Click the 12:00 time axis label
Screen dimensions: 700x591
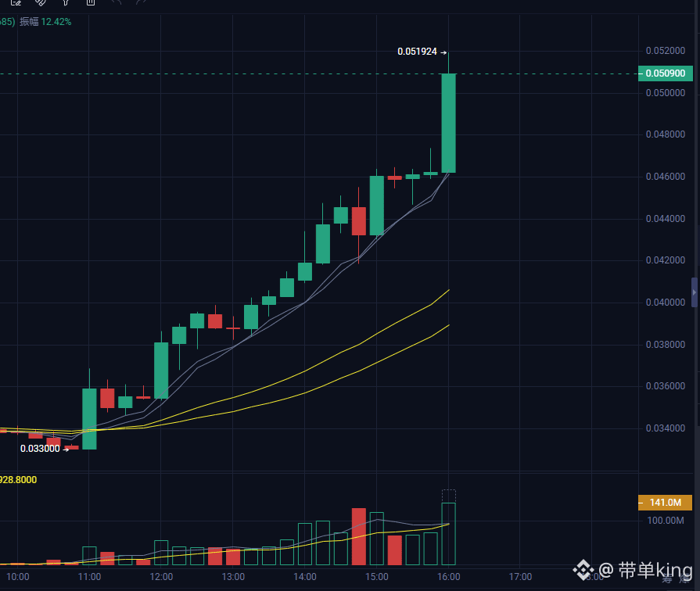161,577
